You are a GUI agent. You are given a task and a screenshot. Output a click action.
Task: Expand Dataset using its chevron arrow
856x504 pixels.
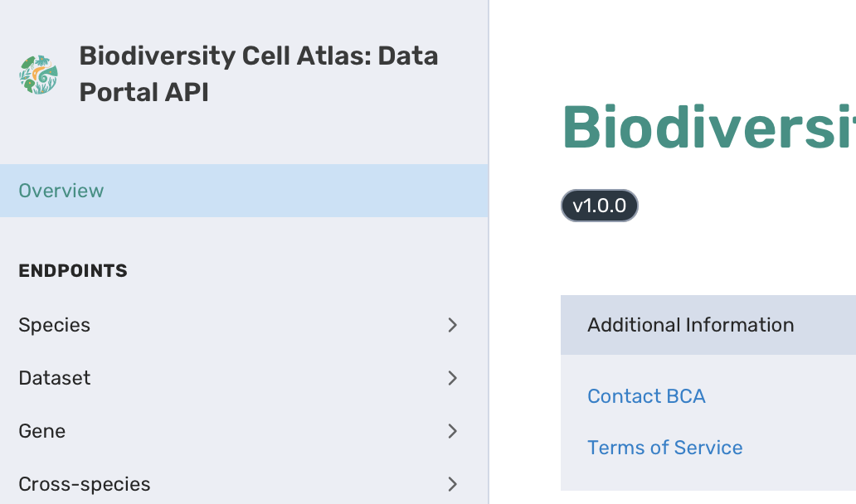[452, 378]
